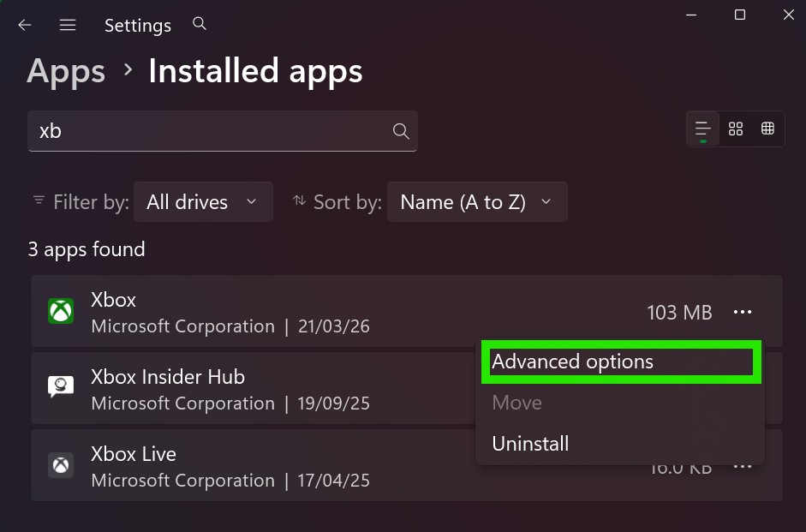This screenshot has height=532, width=806.
Task: Open the three-dot menu for Xbox
Action: pyautogui.click(x=742, y=313)
